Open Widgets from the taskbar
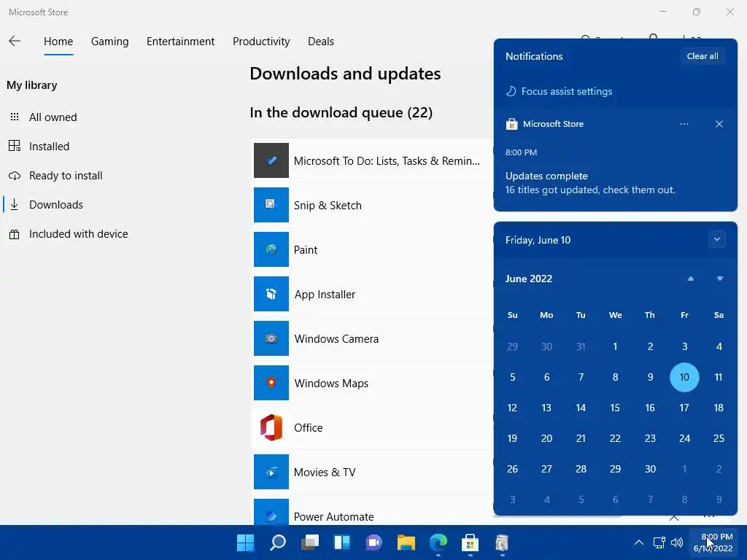This screenshot has height=560, width=747. pos(342,542)
